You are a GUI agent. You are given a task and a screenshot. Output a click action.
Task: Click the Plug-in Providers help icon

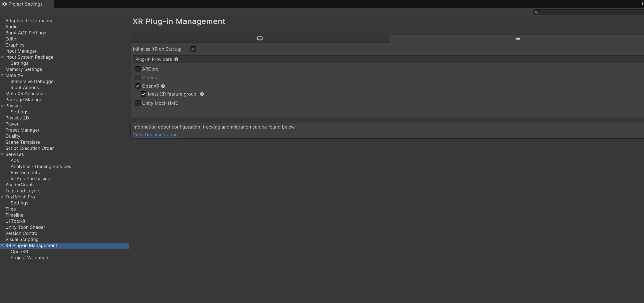(176, 59)
